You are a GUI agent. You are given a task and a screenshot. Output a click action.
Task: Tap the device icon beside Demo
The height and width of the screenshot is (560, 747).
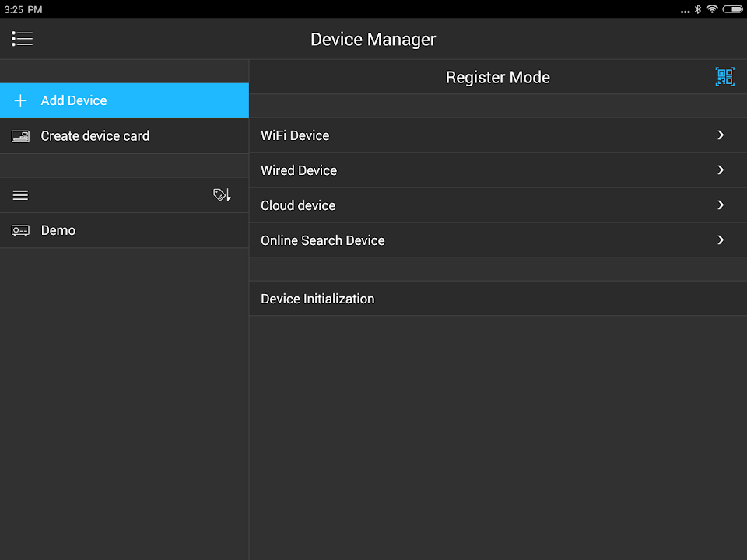click(21, 230)
